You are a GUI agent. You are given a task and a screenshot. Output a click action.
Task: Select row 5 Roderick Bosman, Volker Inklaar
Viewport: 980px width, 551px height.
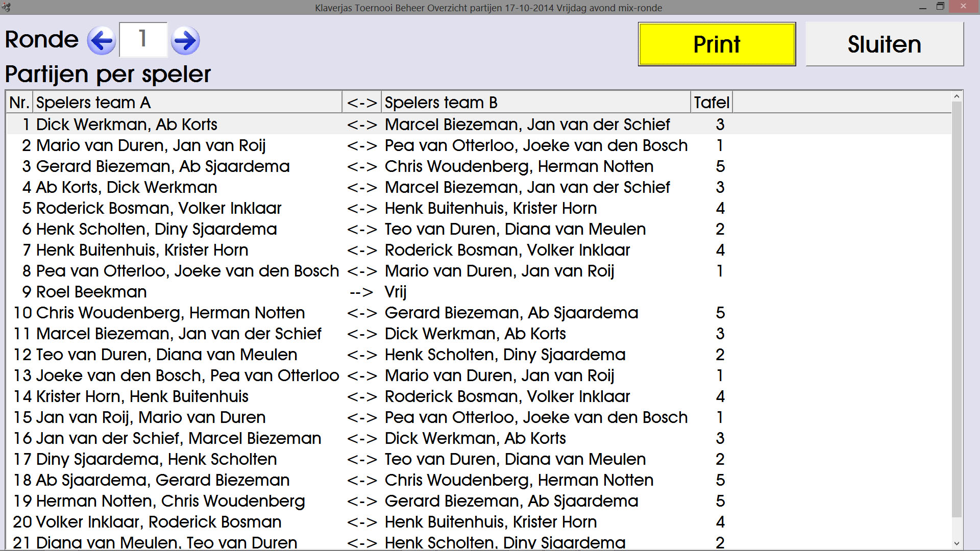[x=158, y=208]
